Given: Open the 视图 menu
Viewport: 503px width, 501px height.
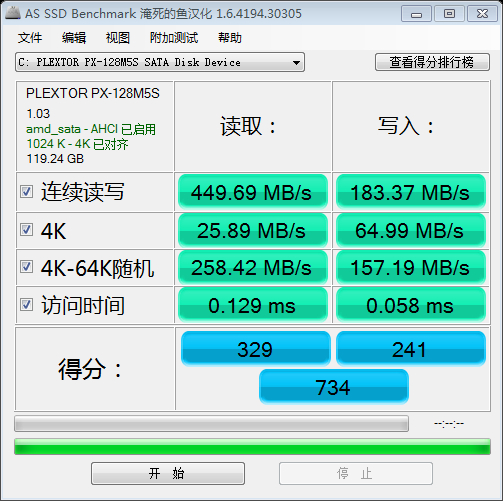Looking at the screenshot, I should 118,38.
